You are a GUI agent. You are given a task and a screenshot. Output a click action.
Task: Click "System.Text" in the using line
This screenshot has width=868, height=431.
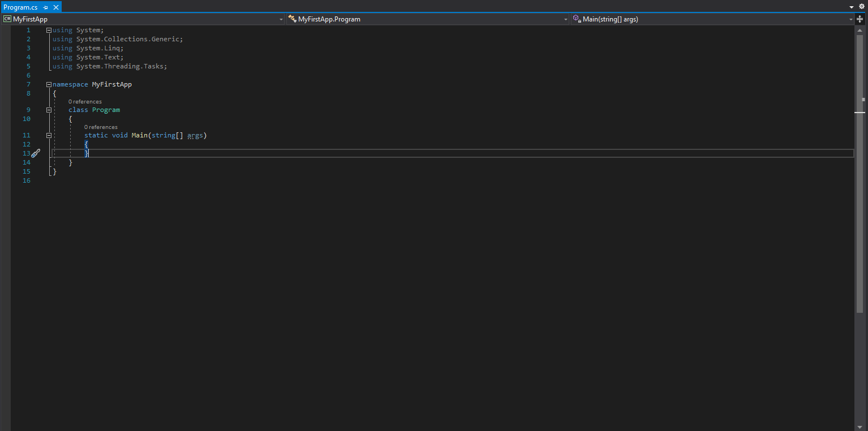[x=98, y=57]
